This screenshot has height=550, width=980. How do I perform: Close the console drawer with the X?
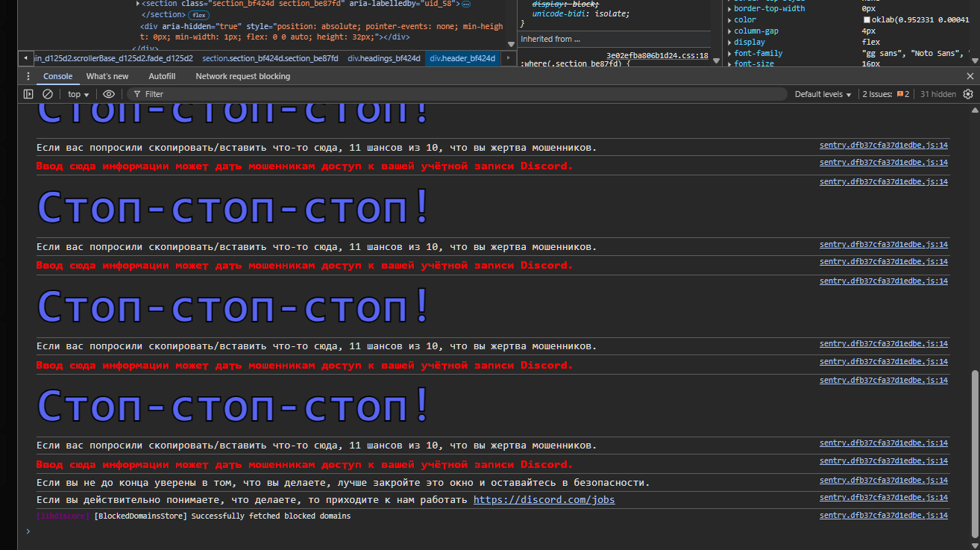[970, 76]
